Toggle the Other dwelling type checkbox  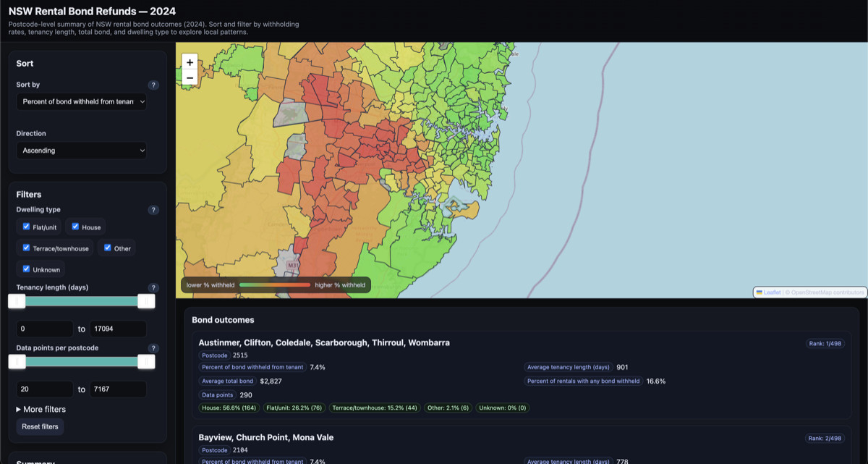pos(108,248)
